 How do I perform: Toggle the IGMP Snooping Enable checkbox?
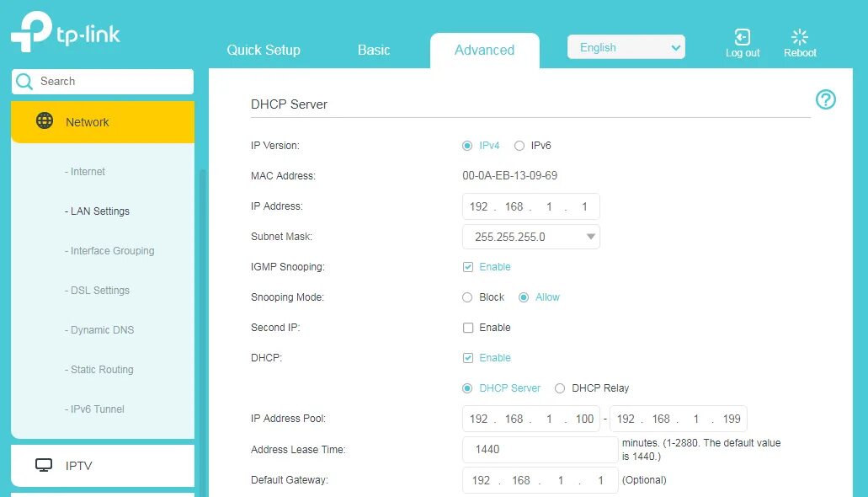point(468,267)
